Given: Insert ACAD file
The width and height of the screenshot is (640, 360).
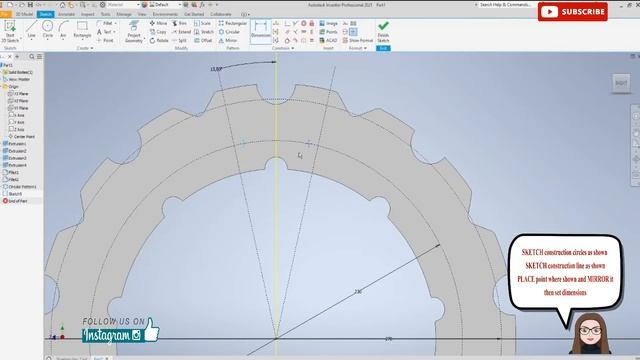Looking at the screenshot, I should pos(329,40).
